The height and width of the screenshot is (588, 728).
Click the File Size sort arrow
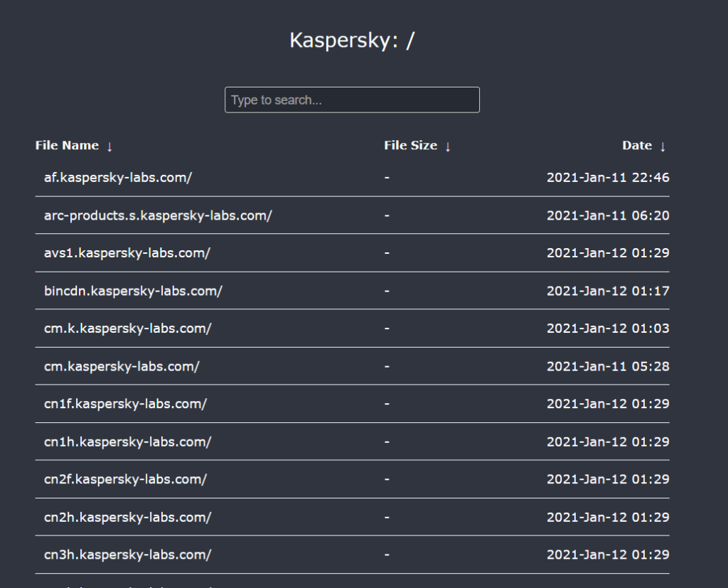coord(448,146)
